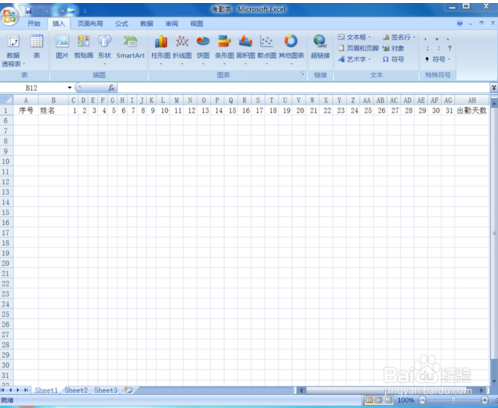Click the 100% zoom level

406,400
